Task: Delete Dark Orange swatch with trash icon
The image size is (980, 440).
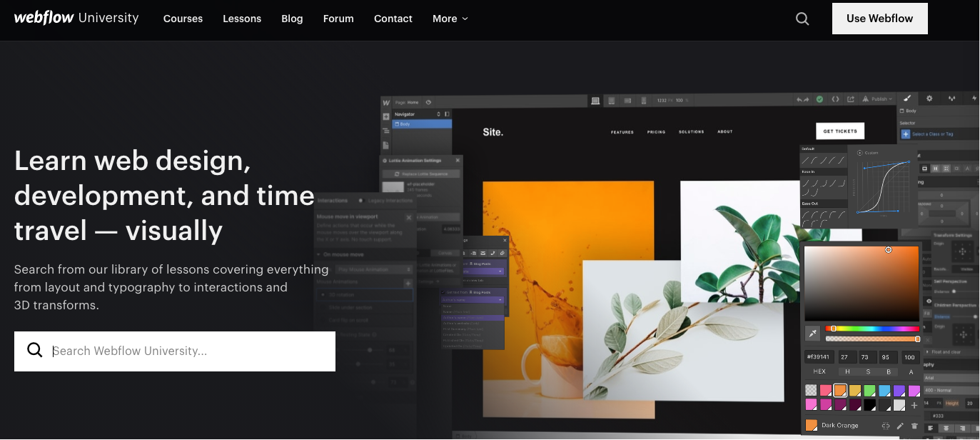Action: click(914, 426)
